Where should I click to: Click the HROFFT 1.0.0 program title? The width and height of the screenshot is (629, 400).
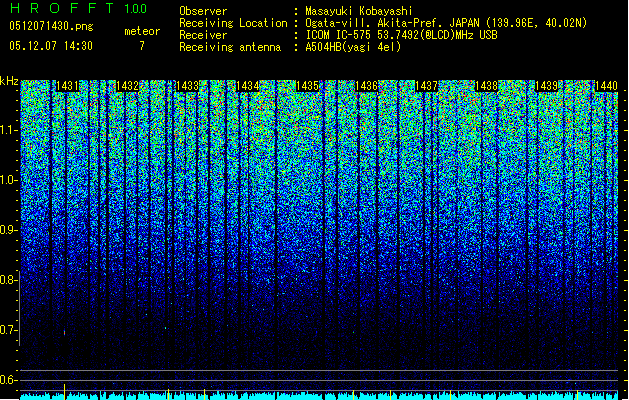click(x=79, y=8)
